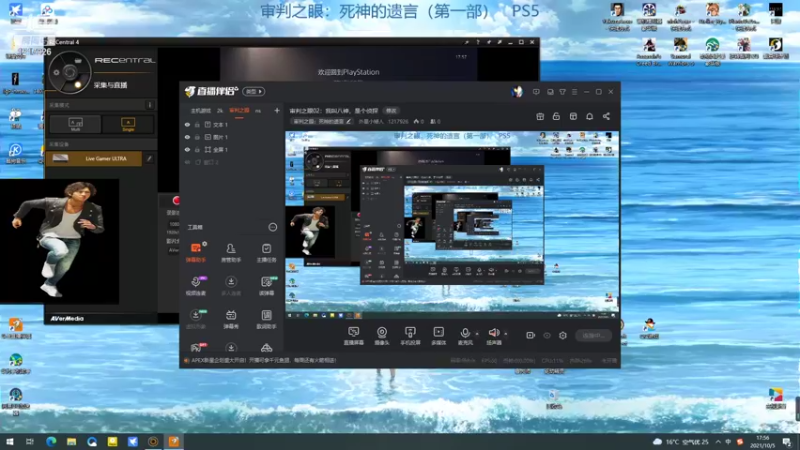
Task: Toggle the lock on 文本 1 source
Action: 197,124
